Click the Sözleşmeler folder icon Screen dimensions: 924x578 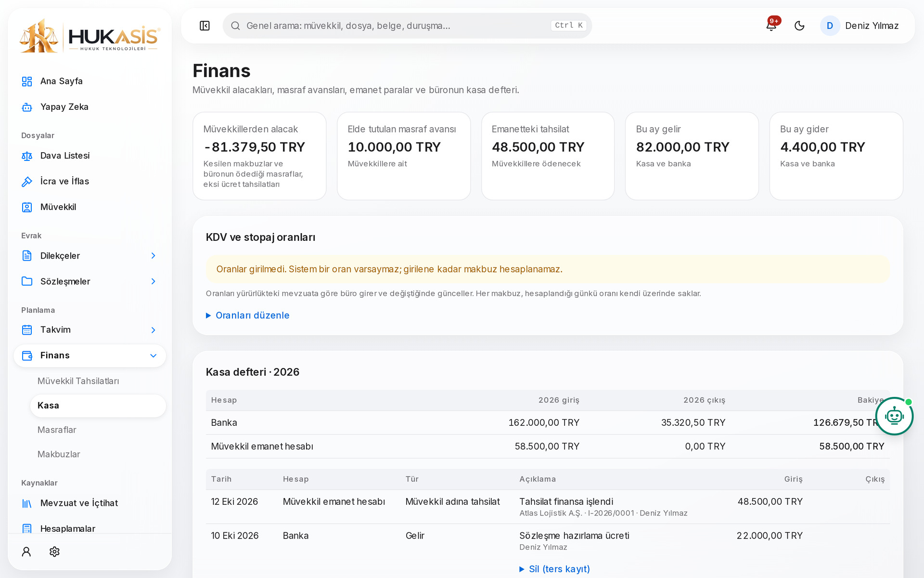click(x=27, y=281)
